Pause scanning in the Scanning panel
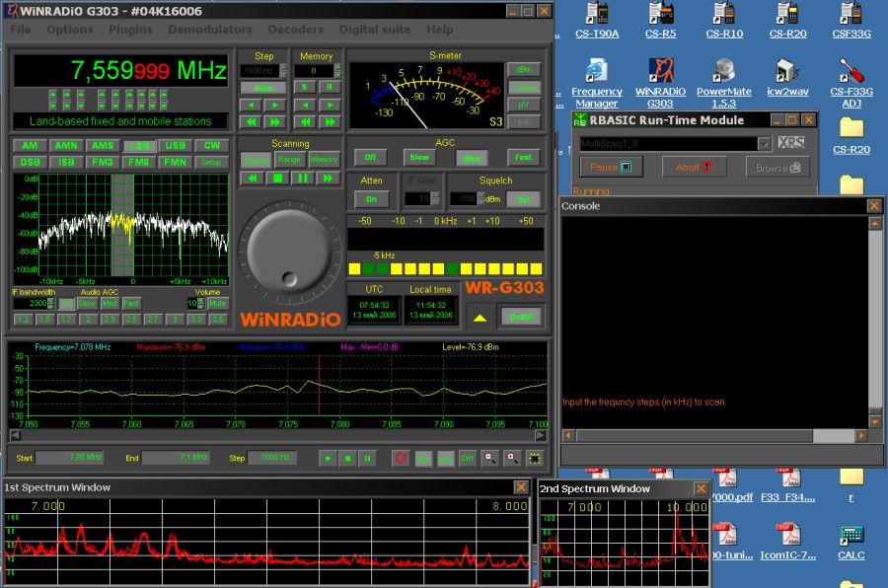 [303, 179]
